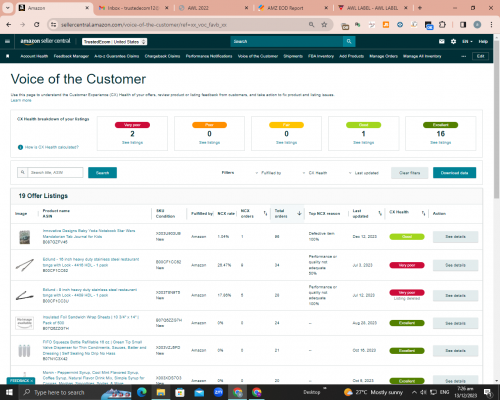Open the Chrome side panel icon
Viewport: 500px width, 400px height.
463,25
